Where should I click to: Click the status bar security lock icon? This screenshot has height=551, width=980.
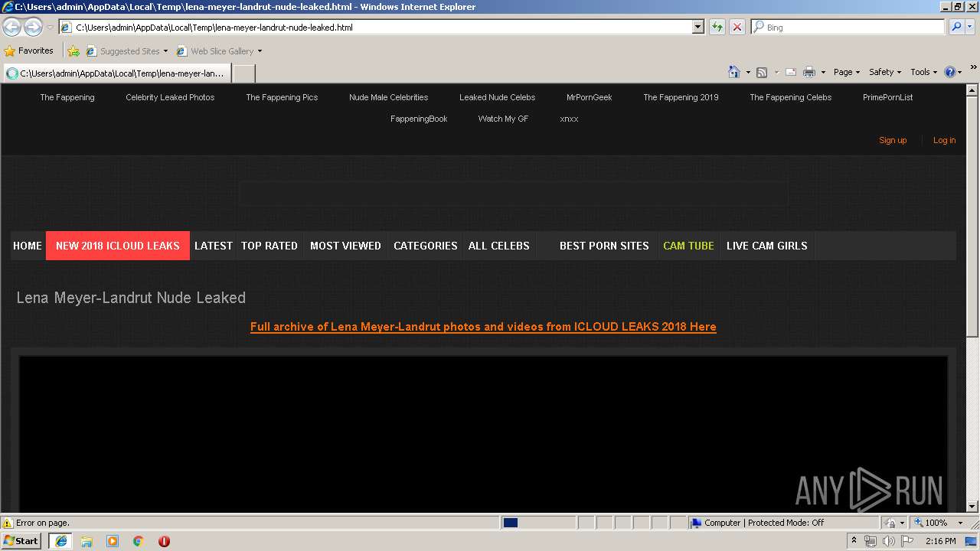point(891,523)
